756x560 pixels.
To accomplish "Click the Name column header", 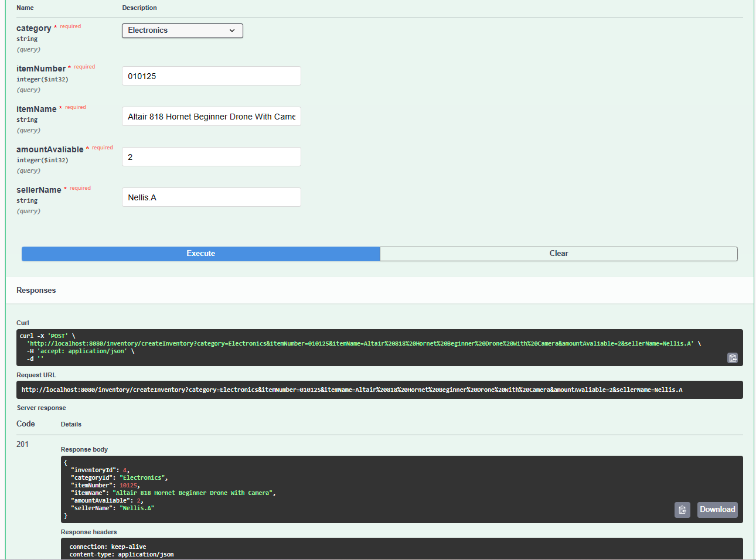I will coord(25,8).
